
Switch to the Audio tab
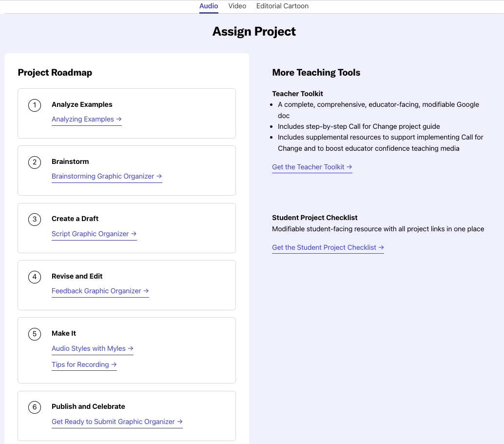pyautogui.click(x=209, y=6)
